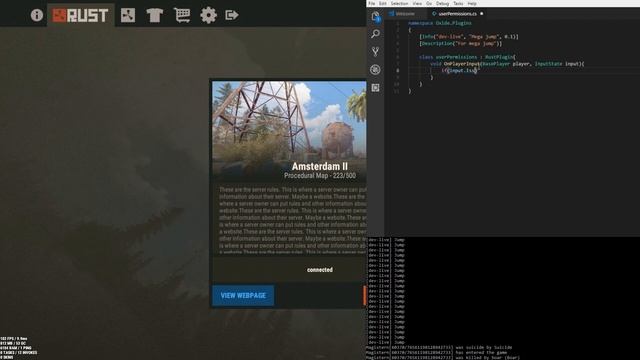
Task: Open the Source Control icon in VS Code
Action: point(375,51)
